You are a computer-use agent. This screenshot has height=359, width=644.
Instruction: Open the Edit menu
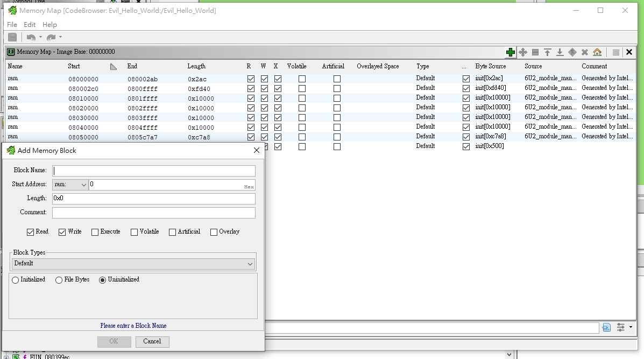pos(30,25)
